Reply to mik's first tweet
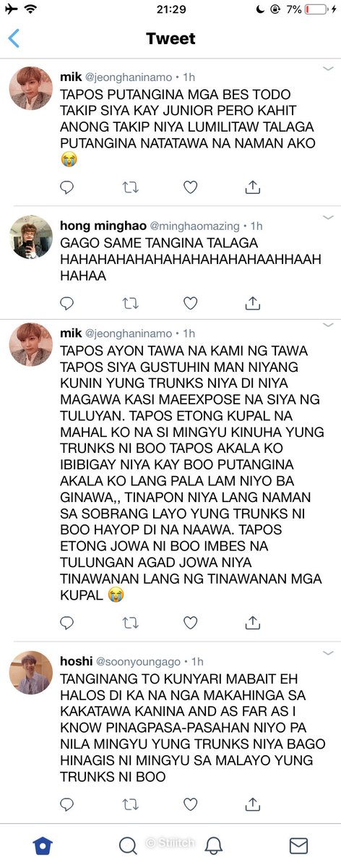 [67, 187]
